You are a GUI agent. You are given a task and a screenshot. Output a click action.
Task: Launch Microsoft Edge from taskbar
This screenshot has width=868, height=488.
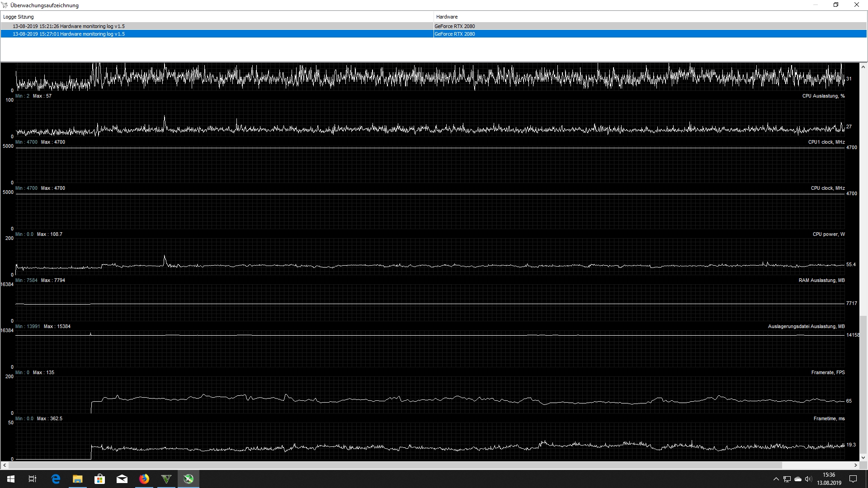56,479
